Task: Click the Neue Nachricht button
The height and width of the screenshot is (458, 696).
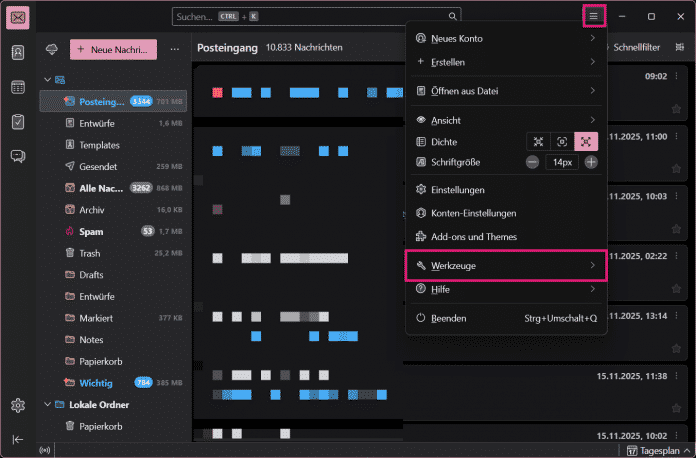Action: coord(113,49)
